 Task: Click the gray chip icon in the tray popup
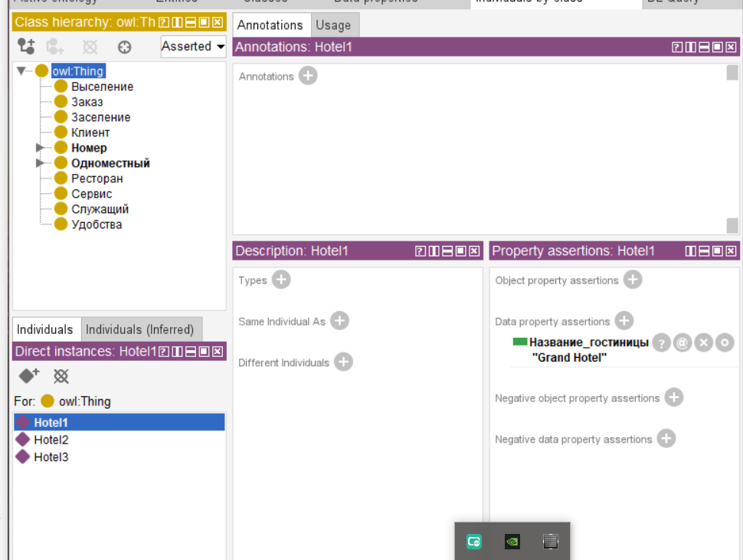point(550,542)
